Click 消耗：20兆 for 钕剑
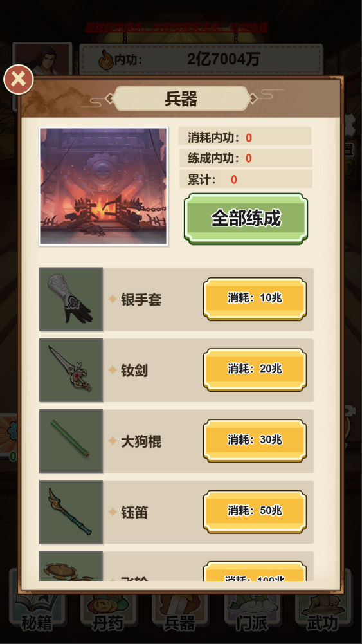Viewport: 362px width, 644px height. [x=255, y=370]
